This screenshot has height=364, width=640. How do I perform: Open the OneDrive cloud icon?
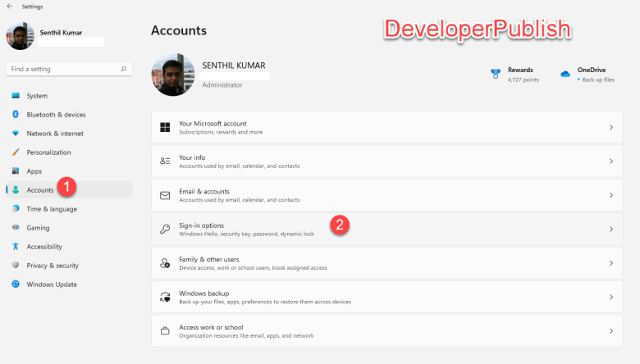tap(565, 74)
